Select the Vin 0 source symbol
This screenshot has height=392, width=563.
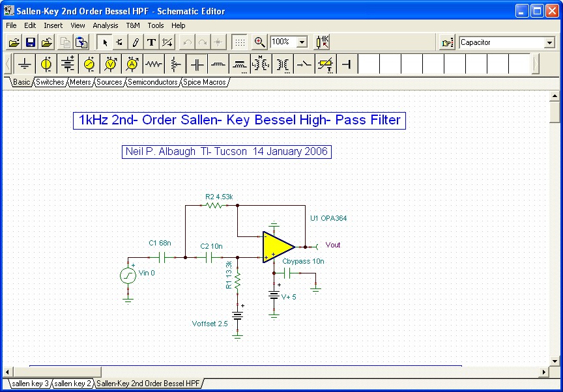pos(128,276)
